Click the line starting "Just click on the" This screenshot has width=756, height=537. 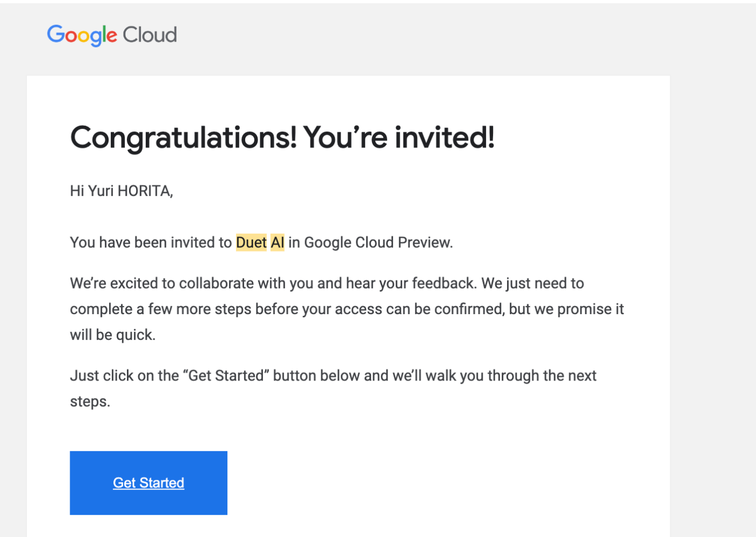pos(333,376)
